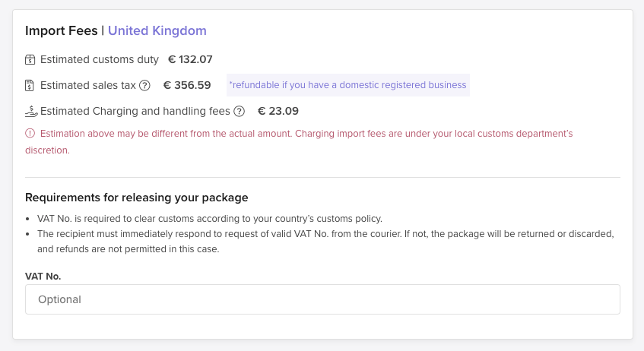Click the red warning exclamation icon
This screenshot has width=644, height=351.
pos(30,134)
